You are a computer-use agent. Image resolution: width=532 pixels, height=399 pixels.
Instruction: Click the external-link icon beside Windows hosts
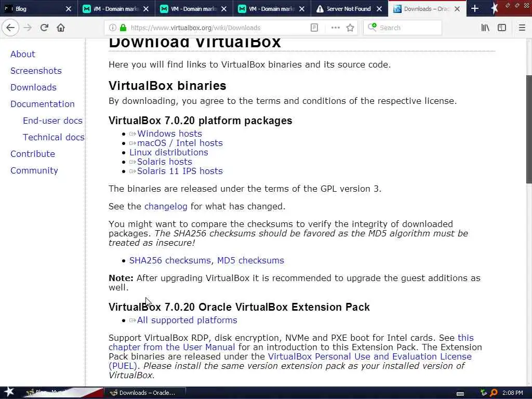click(132, 134)
